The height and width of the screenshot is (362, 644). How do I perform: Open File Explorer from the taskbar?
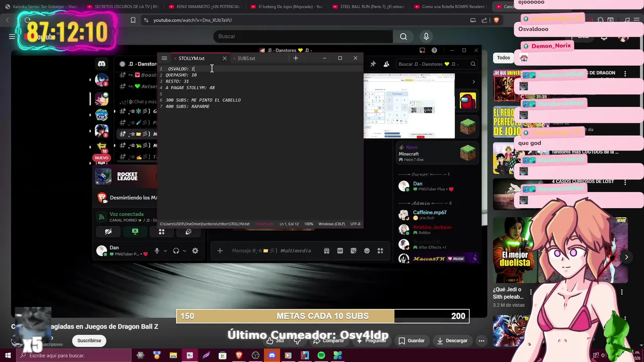coord(173,355)
